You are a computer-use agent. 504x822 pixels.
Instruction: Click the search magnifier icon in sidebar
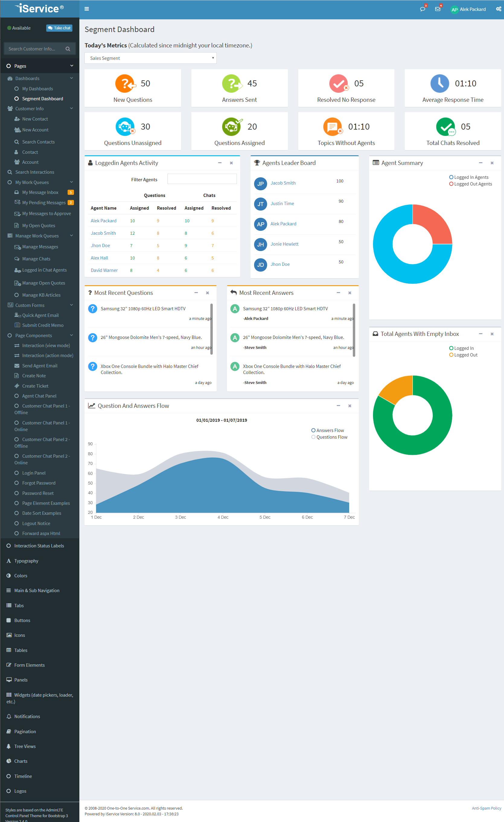pyautogui.click(x=68, y=49)
